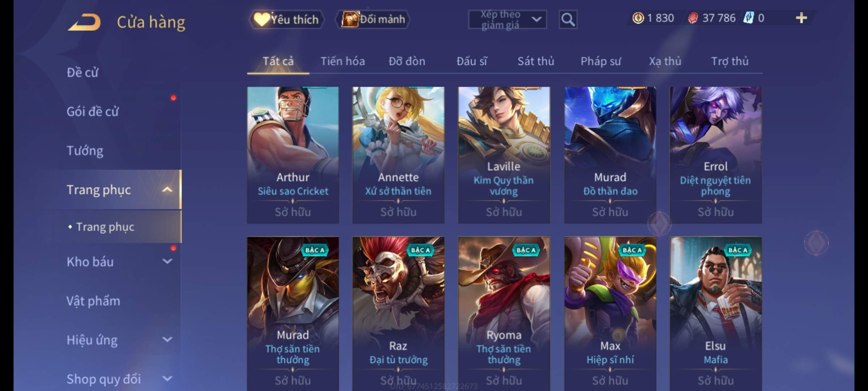Screen dimensions: 868x391
Task: Expand Shop quy đổi section
Action: (119, 379)
